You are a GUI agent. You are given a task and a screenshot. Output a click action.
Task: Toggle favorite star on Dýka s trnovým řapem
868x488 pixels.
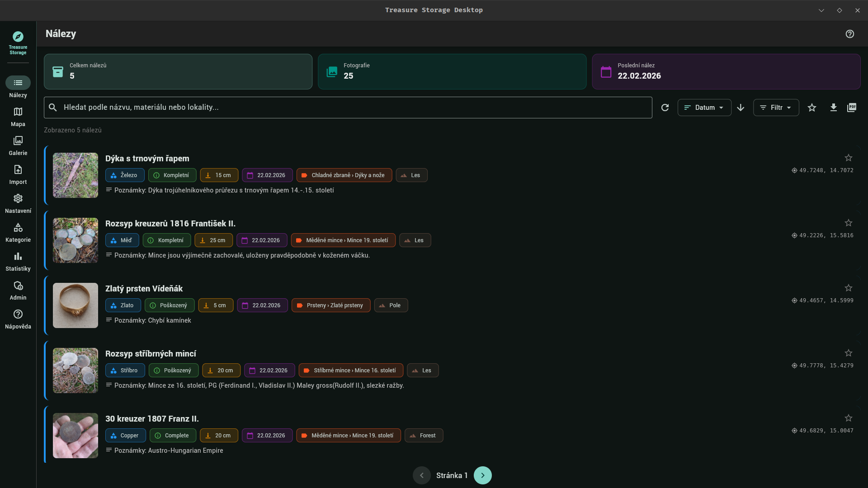[x=849, y=158]
